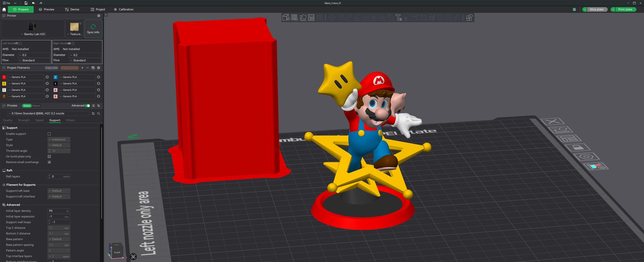Open Right Nozzle Flow dropdown
Screen dimensions: 644x262
point(85,60)
